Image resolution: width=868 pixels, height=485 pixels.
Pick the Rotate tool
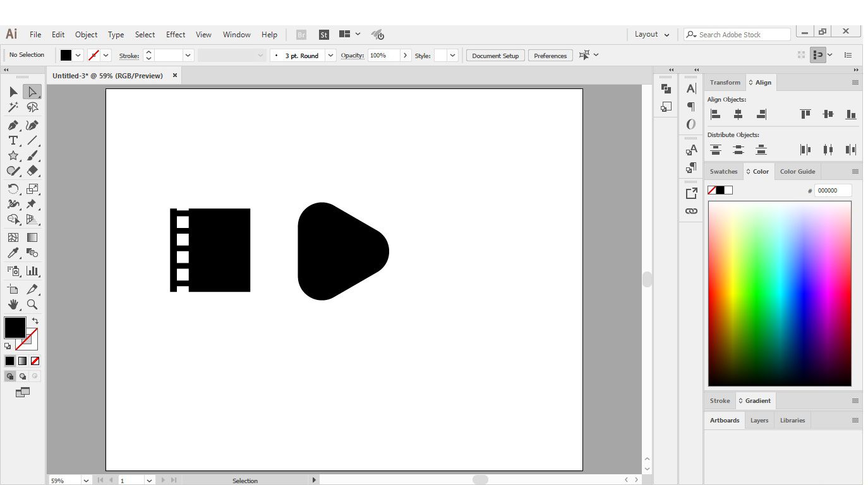pos(13,188)
